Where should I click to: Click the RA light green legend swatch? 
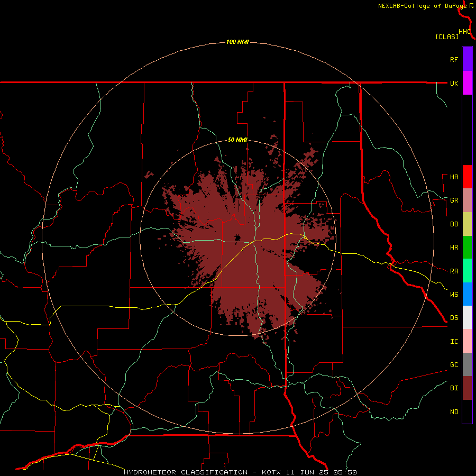(467, 271)
